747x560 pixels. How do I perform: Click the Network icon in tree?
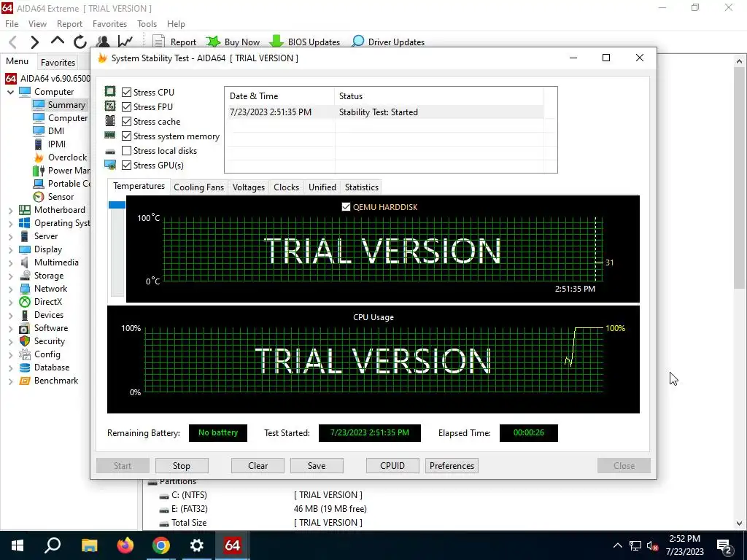coord(24,289)
